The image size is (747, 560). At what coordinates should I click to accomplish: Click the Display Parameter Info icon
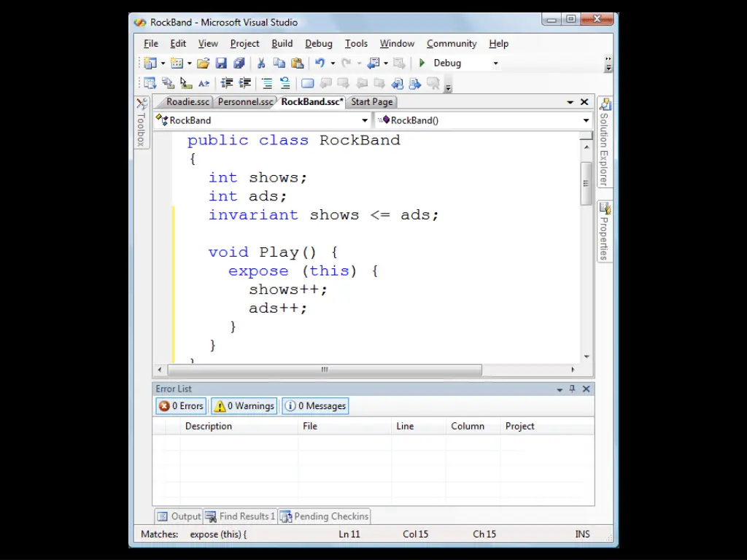tap(168, 83)
